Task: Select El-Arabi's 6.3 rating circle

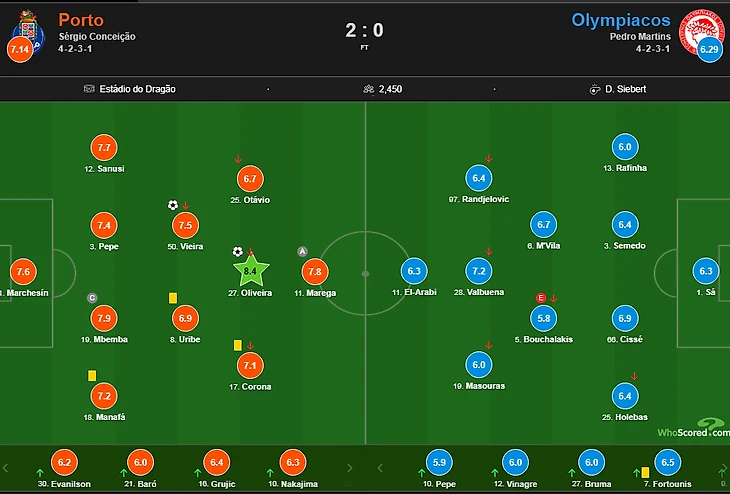Action: coord(415,271)
